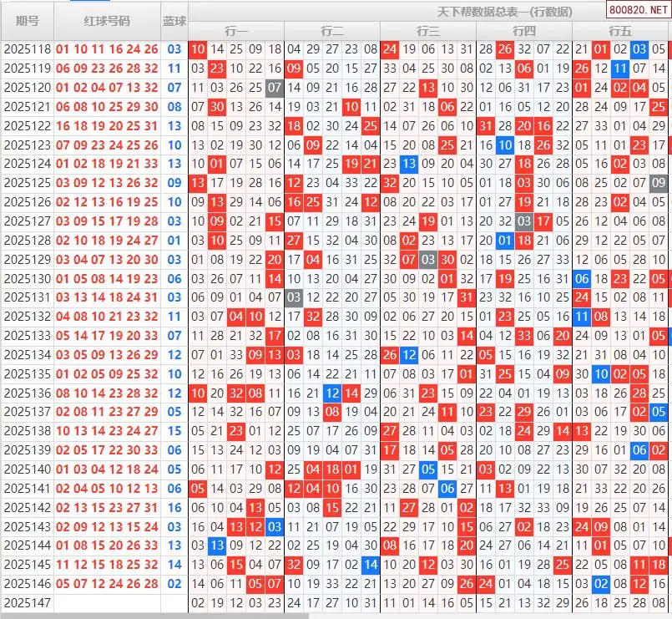Click blue ball 16 in row 2025142
The height and width of the screenshot is (619, 672).
174,507
